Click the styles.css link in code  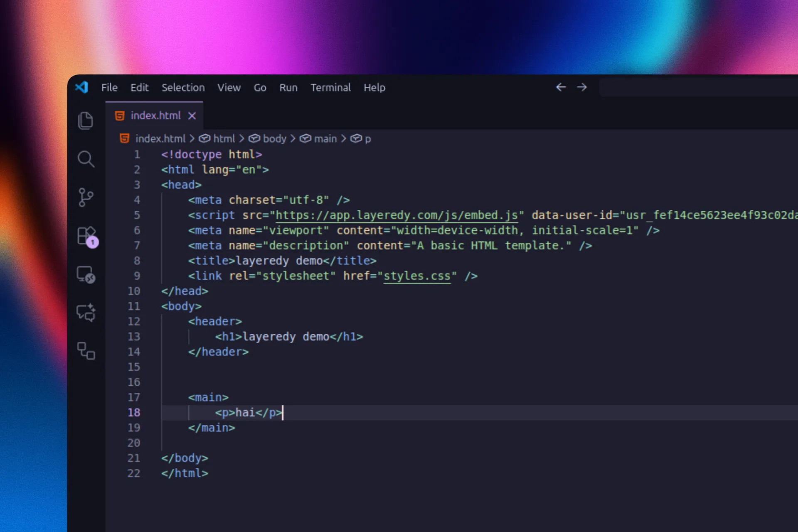click(x=416, y=276)
